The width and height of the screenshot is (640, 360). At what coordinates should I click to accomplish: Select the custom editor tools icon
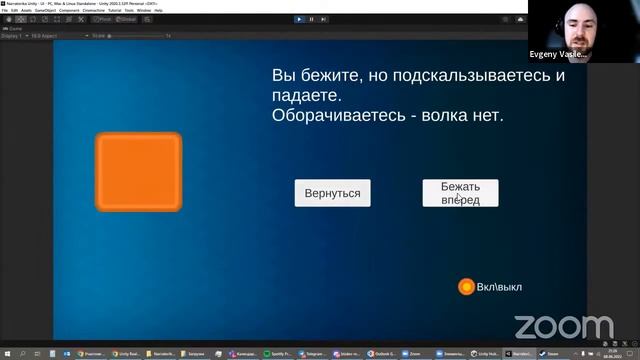coord(81,19)
